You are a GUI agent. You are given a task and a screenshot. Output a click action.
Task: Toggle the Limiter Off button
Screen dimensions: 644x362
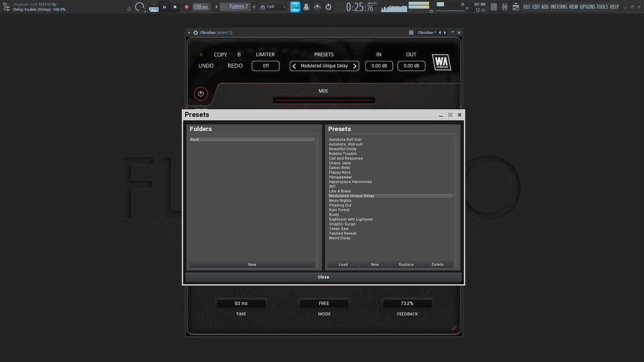(266, 66)
